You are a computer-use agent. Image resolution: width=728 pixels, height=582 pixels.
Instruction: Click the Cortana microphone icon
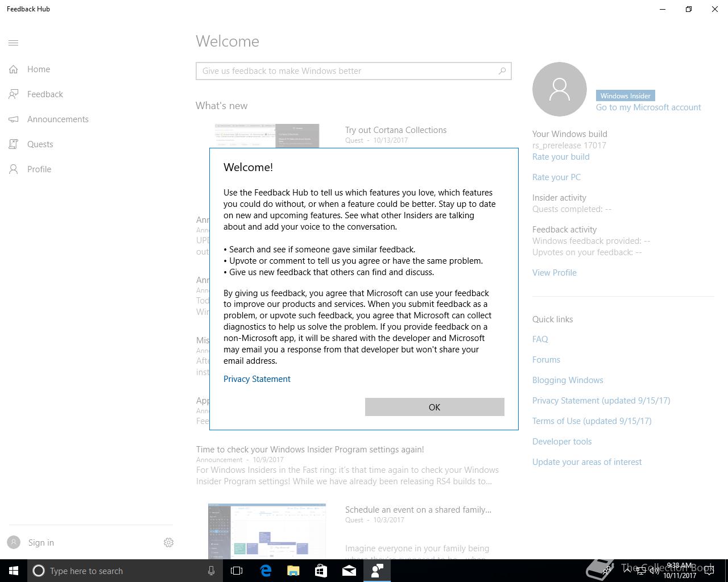point(211,571)
